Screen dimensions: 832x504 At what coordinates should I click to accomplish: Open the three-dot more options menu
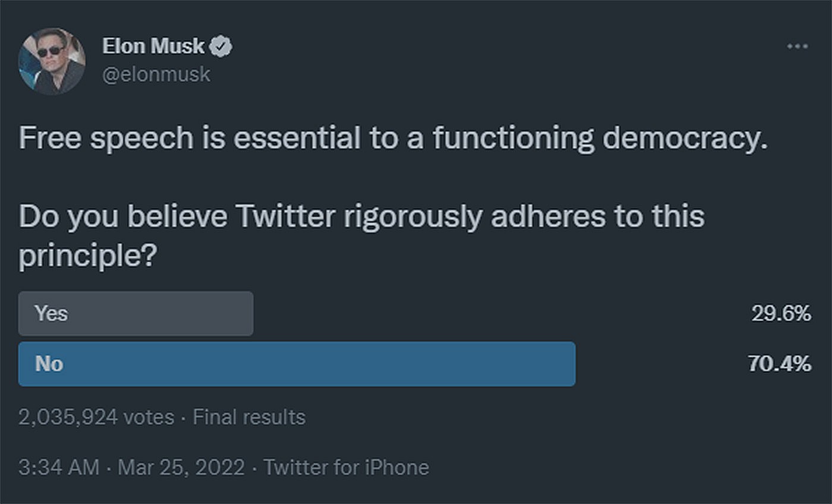pyautogui.click(x=797, y=46)
